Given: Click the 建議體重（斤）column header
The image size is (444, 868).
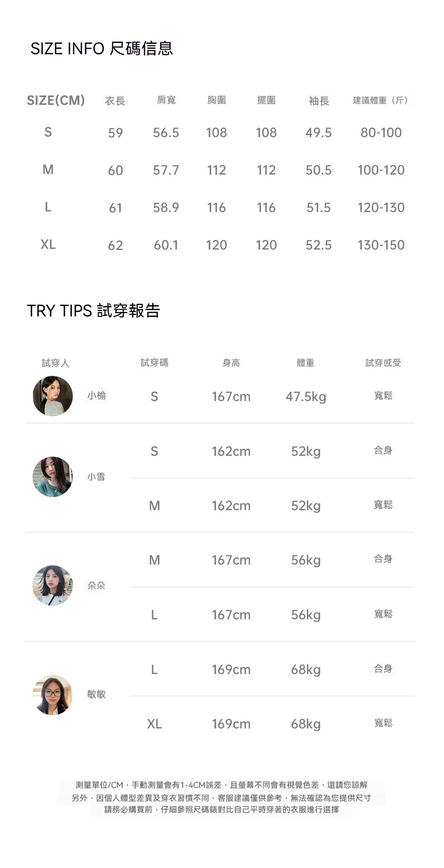Looking at the screenshot, I should coord(381,100).
